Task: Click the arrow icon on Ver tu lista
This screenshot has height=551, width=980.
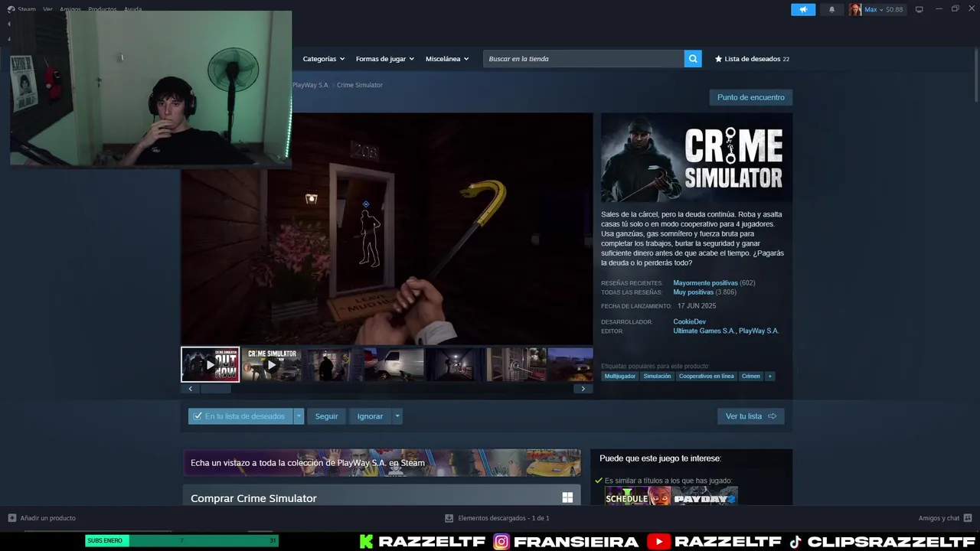Action: [x=772, y=416]
